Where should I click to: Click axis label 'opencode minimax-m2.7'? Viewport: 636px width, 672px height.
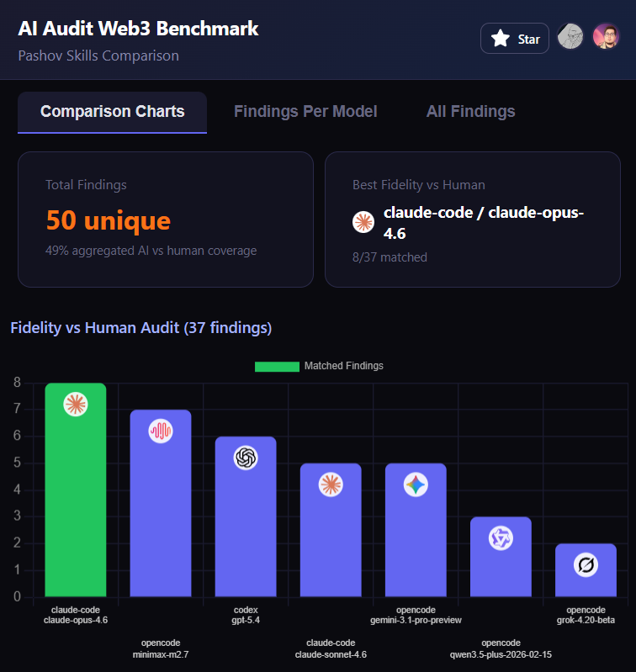point(161,648)
